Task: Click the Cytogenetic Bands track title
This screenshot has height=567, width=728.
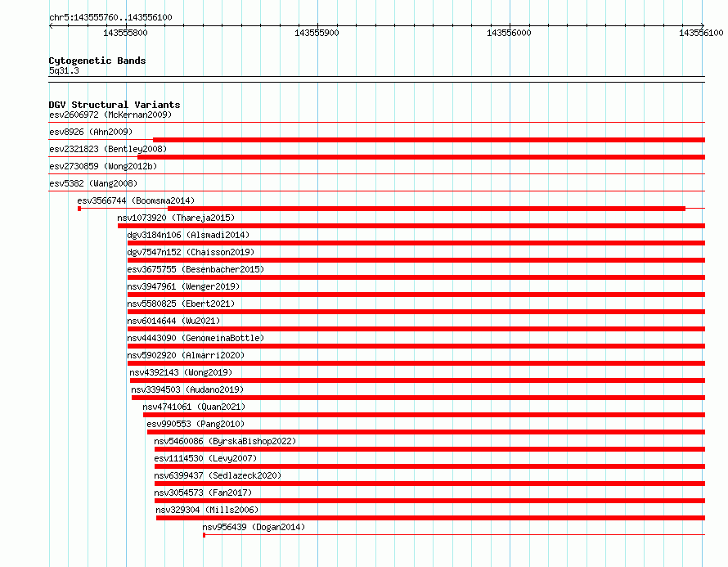Action: (97, 61)
